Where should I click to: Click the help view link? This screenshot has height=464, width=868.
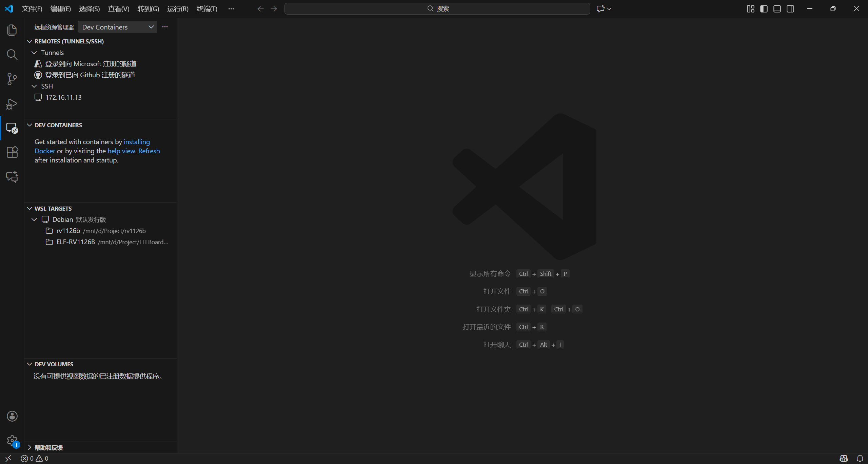point(121,151)
